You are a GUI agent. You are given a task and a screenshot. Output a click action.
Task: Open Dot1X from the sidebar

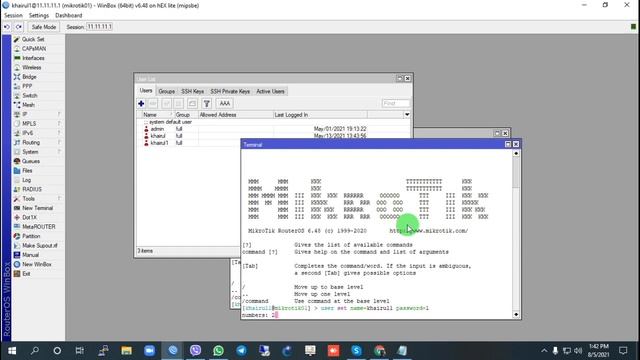coord(29,218)
